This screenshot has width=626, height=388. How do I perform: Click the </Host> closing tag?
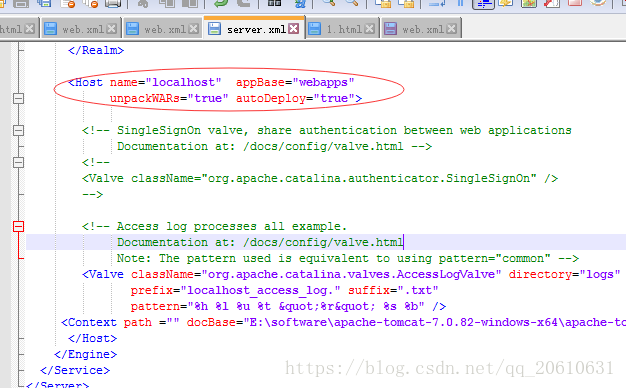coord(92,338)
